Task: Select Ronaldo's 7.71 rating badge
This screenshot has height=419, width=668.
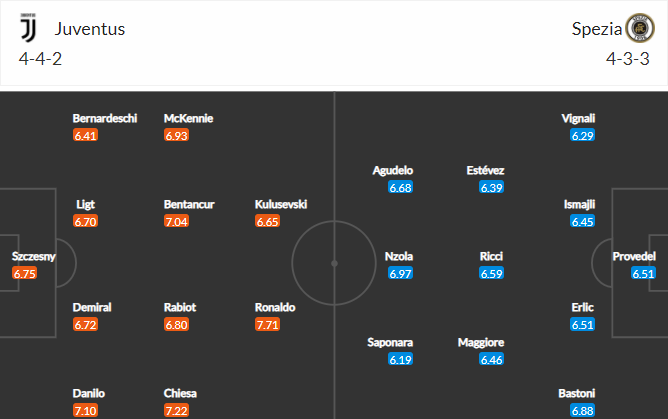Action: point(267,325)
